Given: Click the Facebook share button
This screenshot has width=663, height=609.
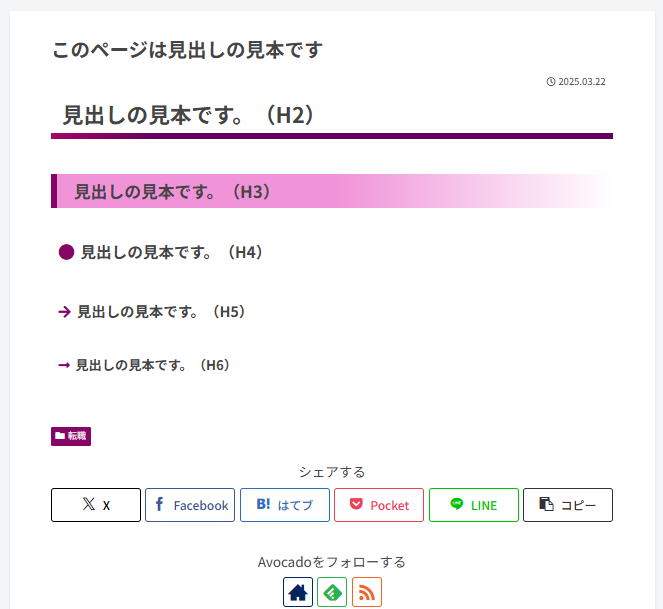Looking at the screenshot, I should pyautogui.click(x=190, y=505).
